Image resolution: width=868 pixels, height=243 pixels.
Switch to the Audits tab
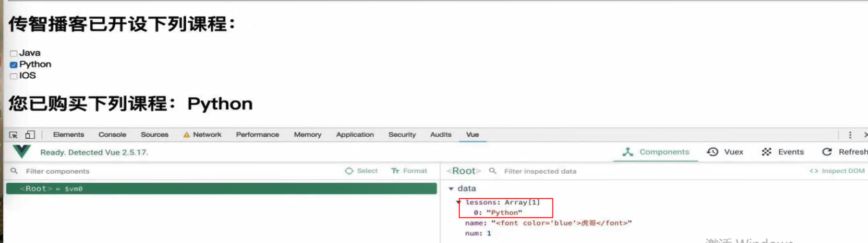click(441, 135)
